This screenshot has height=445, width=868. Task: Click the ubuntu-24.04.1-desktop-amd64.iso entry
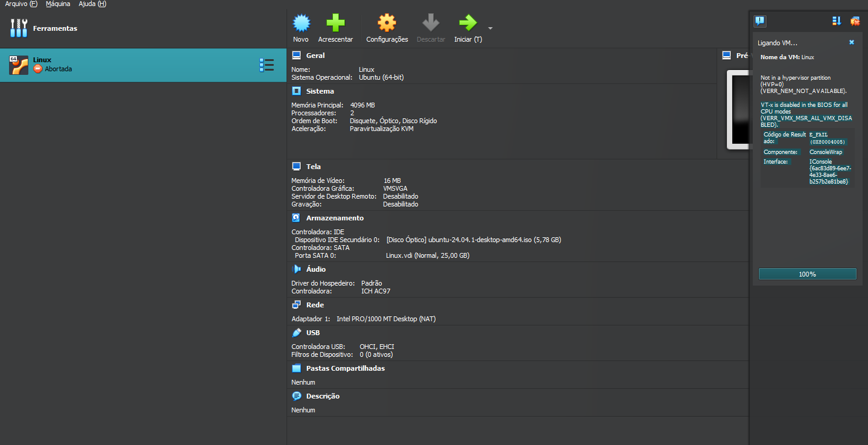click(474, 240)
